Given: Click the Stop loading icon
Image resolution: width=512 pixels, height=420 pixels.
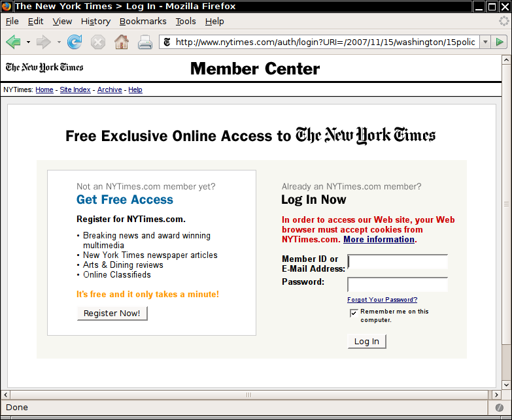Looking at the screenshot, I should (x=97, y=42).
